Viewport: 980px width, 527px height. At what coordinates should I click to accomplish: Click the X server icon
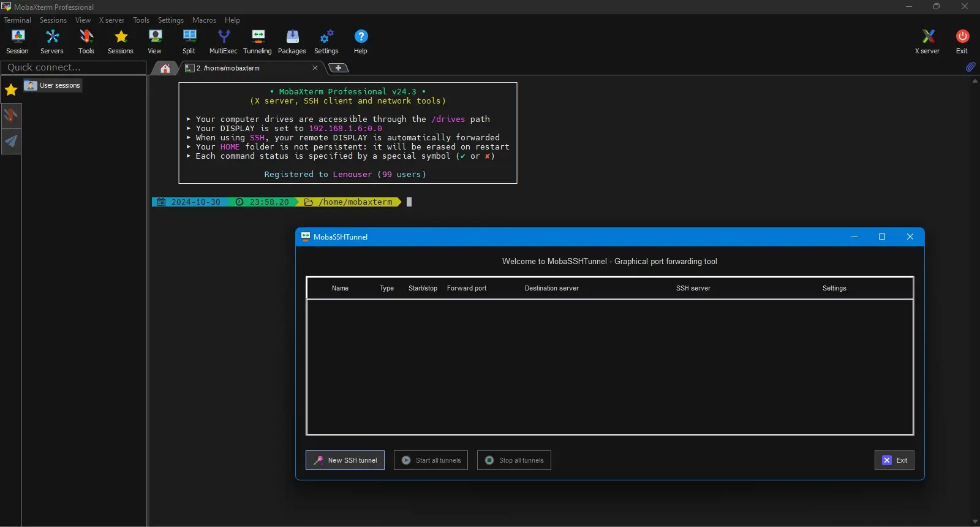tap(927, 42)
